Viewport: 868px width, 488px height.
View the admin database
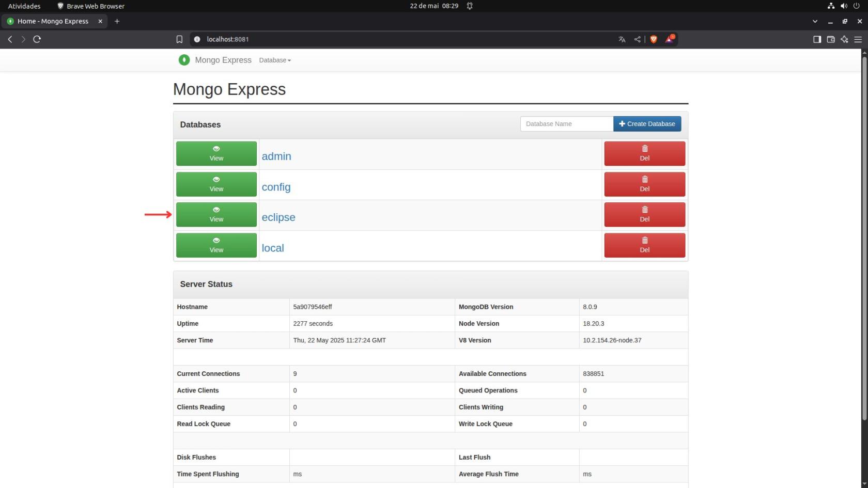216,153
